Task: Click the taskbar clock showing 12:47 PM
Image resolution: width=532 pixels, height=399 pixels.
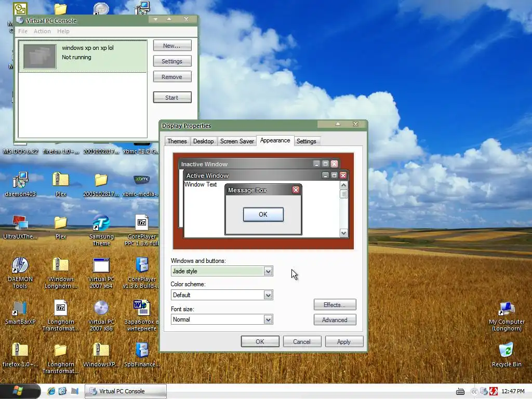Action: (513, 392)
